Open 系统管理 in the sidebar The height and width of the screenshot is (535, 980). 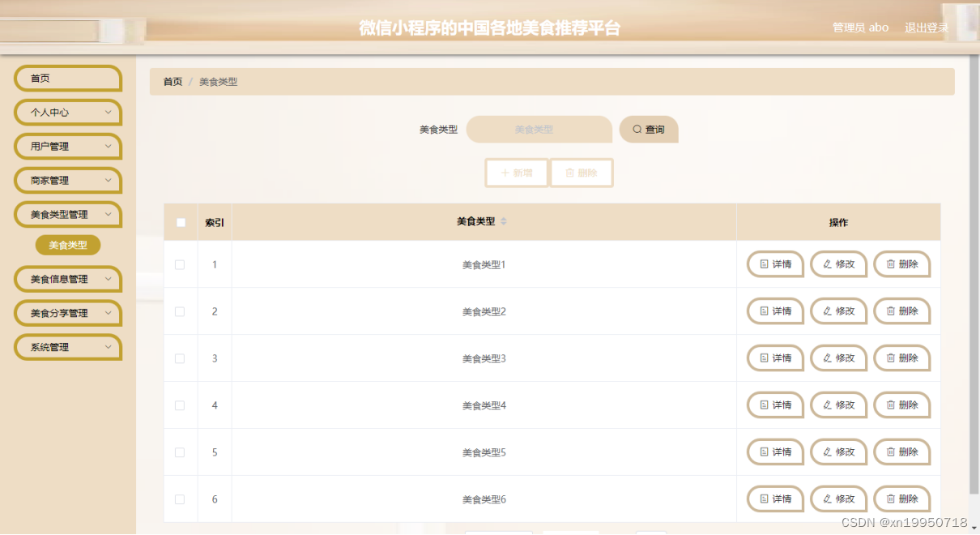(68, 347)
